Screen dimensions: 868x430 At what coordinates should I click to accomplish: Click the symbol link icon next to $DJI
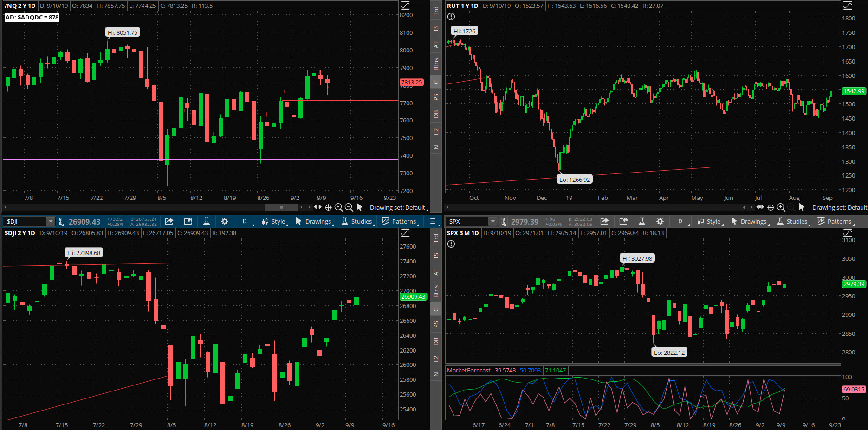click(61, 221)
